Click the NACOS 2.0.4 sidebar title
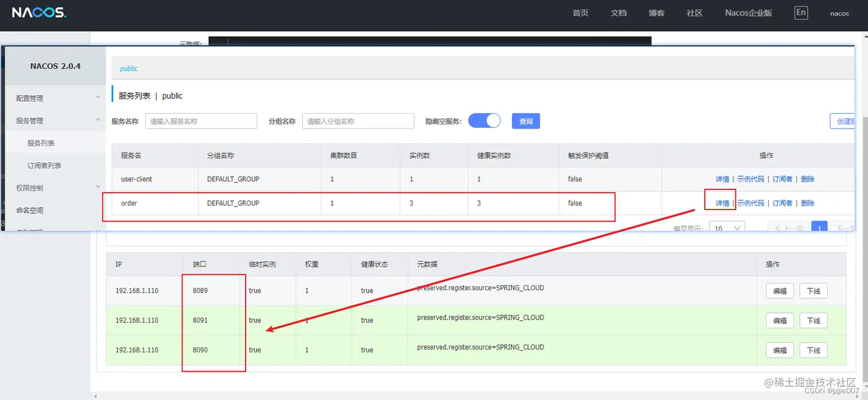 click(x=56, y=66)
